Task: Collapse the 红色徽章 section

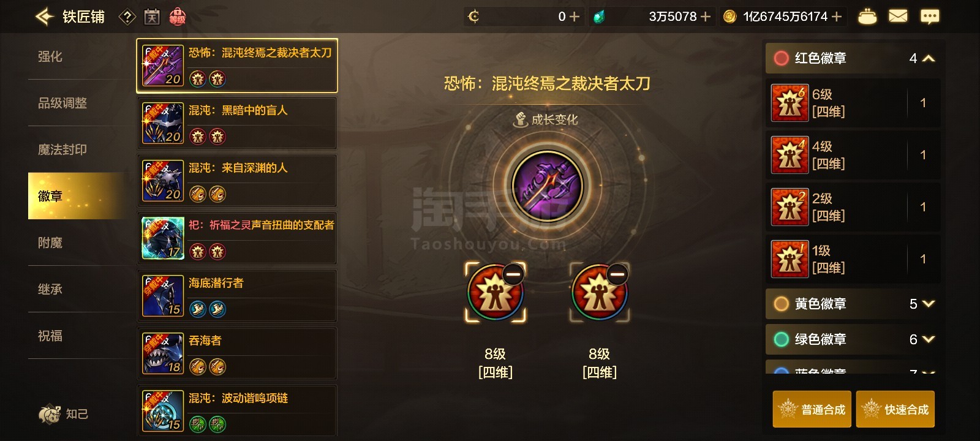Action: pyautogui.click(x=929, y=58)
